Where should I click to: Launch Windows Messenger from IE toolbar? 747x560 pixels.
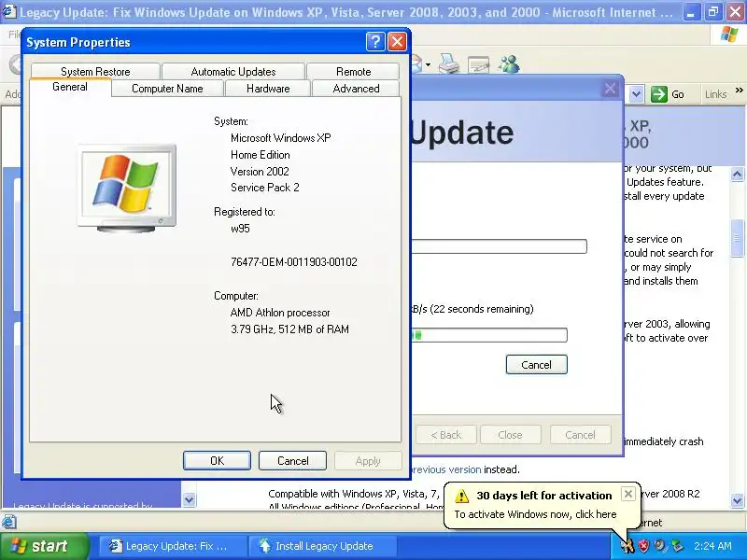509,63
